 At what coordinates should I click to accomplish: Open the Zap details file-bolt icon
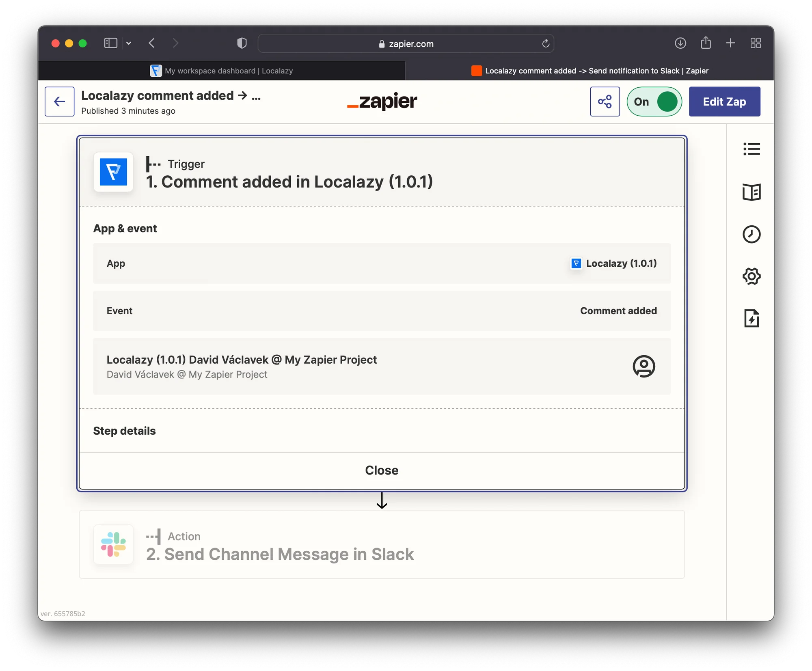coord(751,318)
